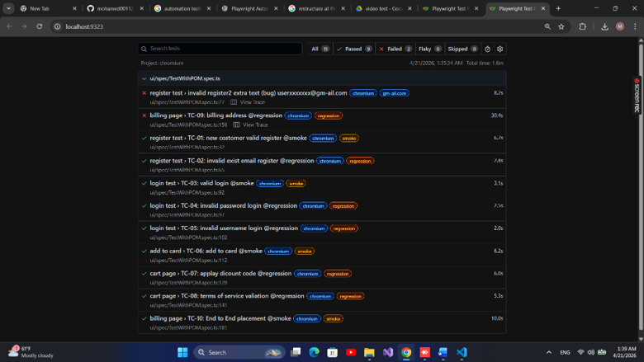
Task: Click the gm-ail.com tag badge
Action: click(x=395, y=93)
